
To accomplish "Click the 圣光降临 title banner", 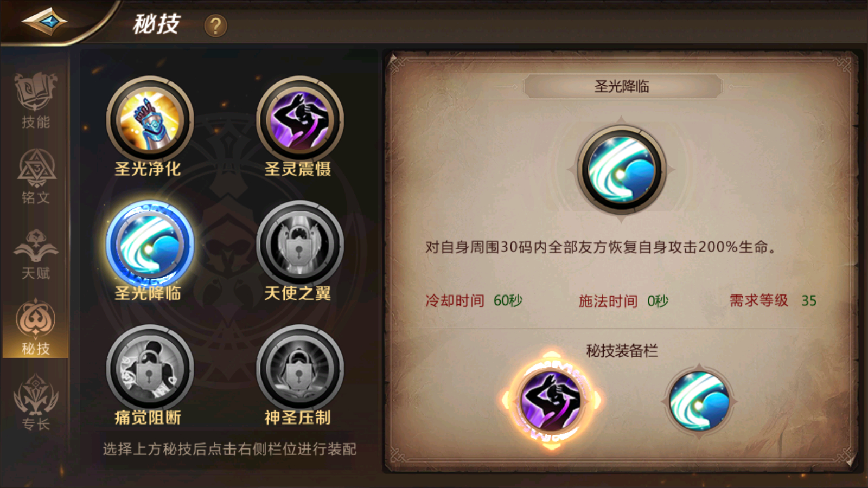I will tap(622, 86).
